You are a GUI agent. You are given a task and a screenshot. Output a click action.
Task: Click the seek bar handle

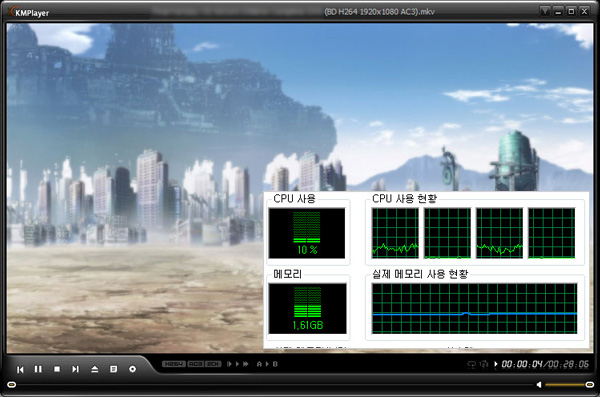[x=12, y=384]
